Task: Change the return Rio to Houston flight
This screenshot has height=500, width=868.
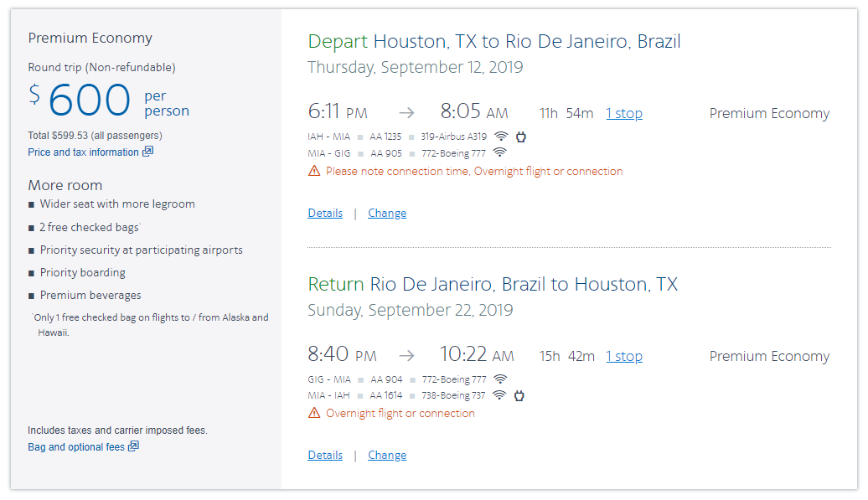Action: click(387, 455)
